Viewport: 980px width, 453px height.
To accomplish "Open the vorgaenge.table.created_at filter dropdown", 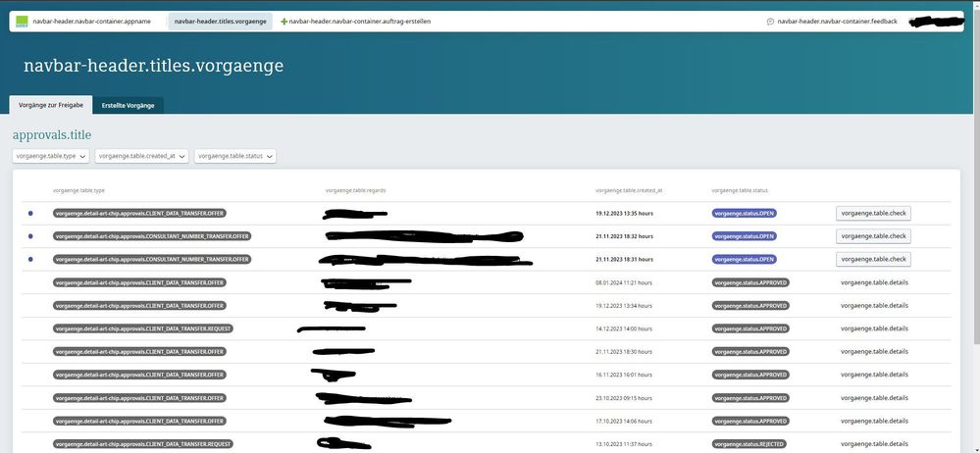I will (141, 156).
